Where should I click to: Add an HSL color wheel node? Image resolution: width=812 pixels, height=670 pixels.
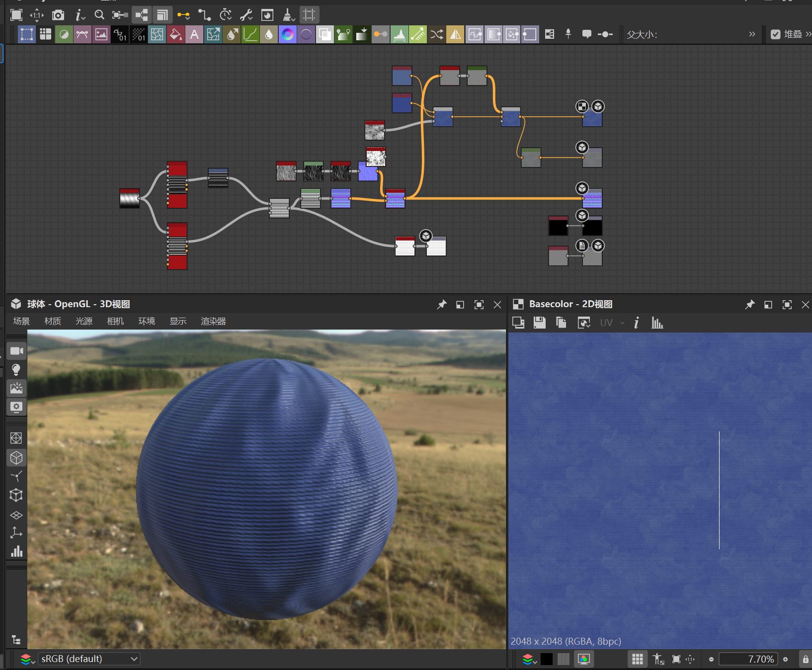pos(287,34)
